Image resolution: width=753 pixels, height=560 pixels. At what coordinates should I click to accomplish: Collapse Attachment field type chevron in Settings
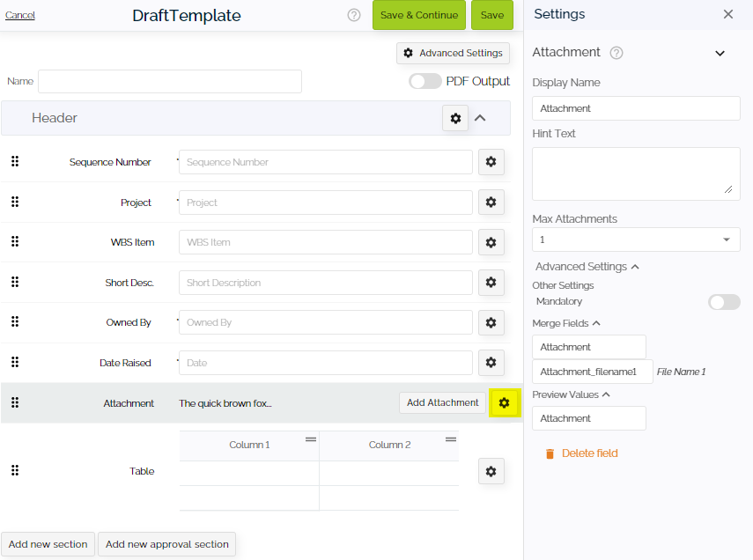pyautogui.click(x=720, y=54)
